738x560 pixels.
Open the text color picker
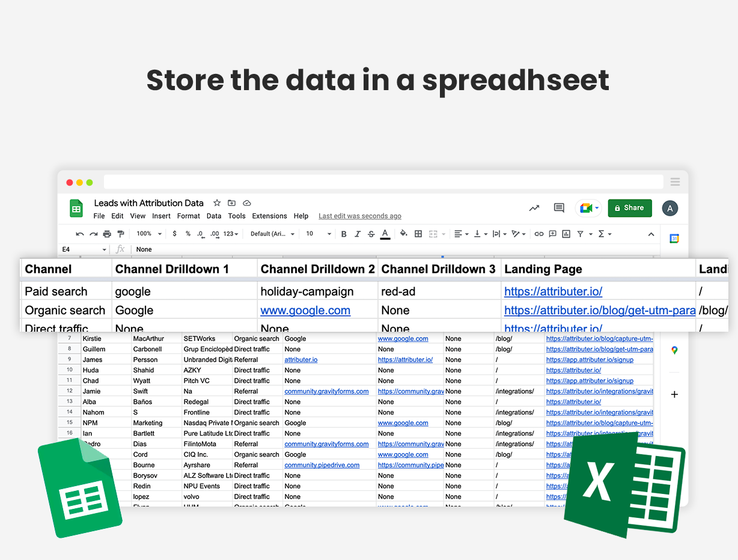(385, 234)
